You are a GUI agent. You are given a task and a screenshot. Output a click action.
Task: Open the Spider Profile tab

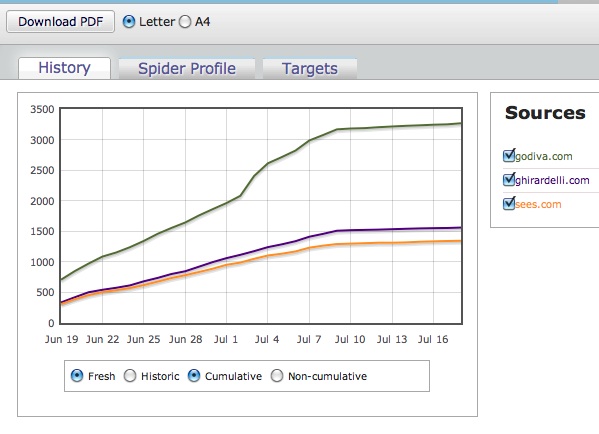pos(187,69)
